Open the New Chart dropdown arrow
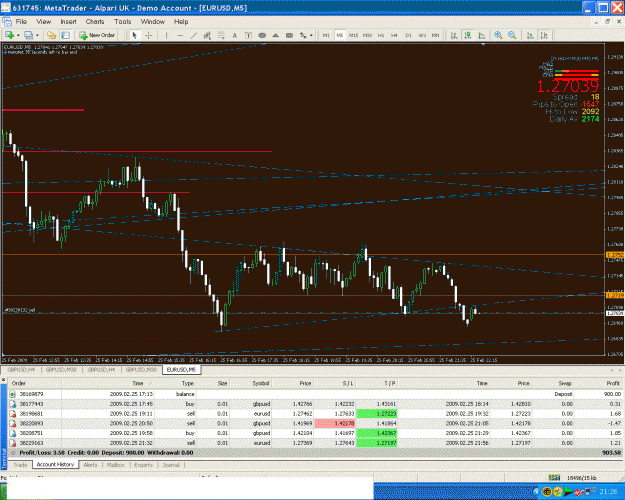Image resolution: width=625 pixels, height=500 pixels. (x=18, y=35)
